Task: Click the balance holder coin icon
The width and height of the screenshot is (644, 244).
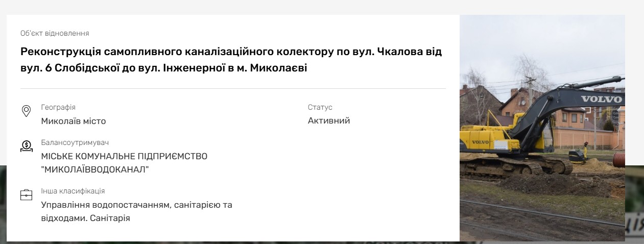Action: (x=26, y=147)
